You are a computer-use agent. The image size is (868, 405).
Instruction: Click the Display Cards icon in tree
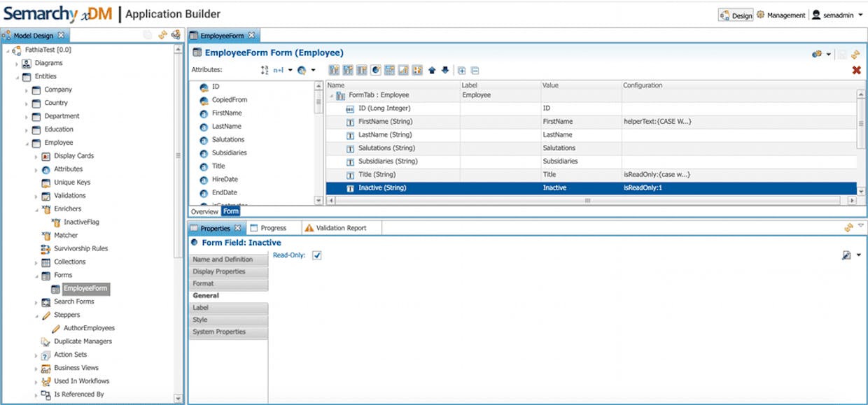click(x=46, y=156)
